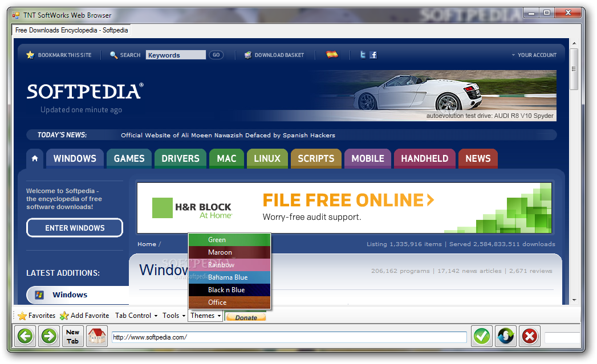Click the site Home icon tab
The width and height of the screenshot is (597, 364).
(35, 158)
